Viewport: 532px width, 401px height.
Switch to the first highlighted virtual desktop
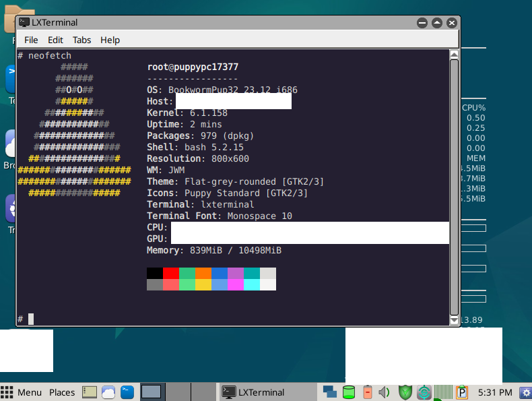point(152,392)
